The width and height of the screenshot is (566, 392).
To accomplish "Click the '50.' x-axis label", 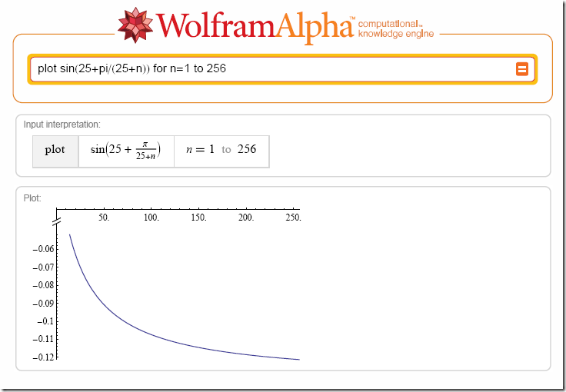I will pyautogui.click(x=104, y=218).
